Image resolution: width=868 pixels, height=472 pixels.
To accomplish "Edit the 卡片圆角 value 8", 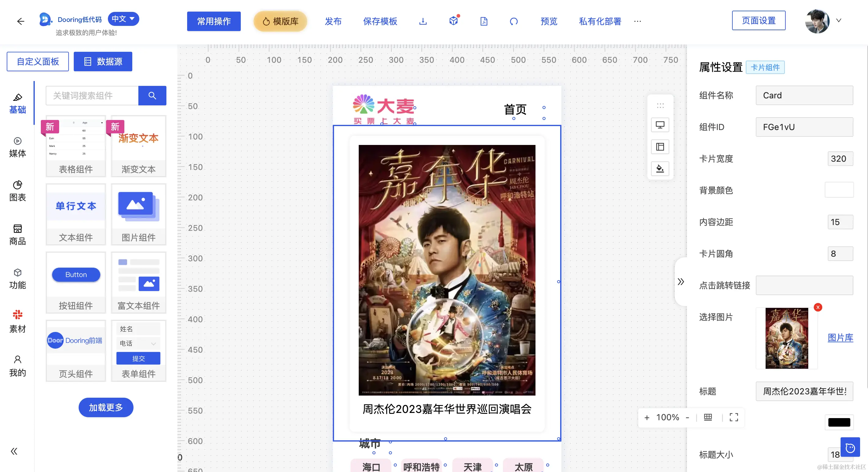I will click(x=840, y=253).
